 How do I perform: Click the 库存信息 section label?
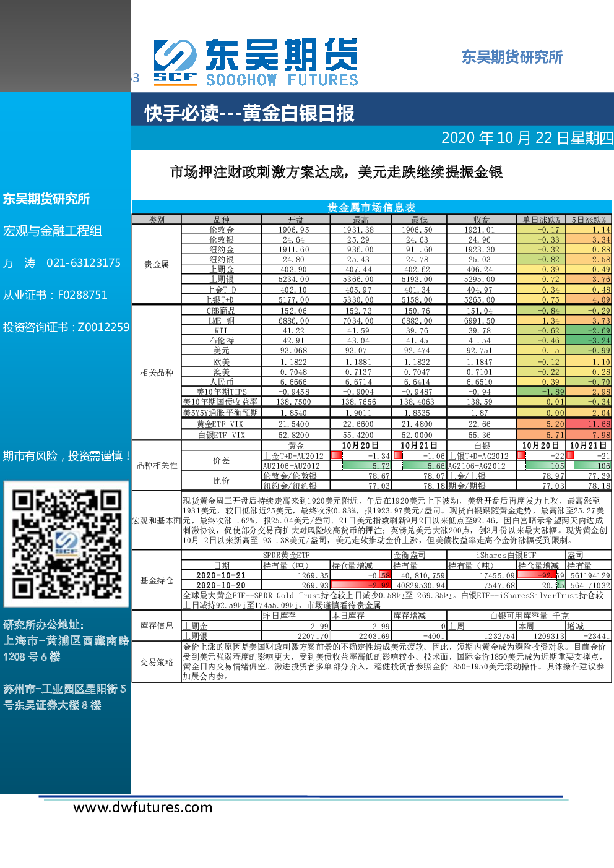click(157, 625)
